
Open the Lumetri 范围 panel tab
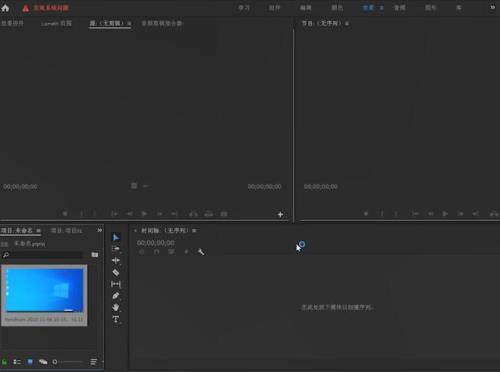pos(56,23)
